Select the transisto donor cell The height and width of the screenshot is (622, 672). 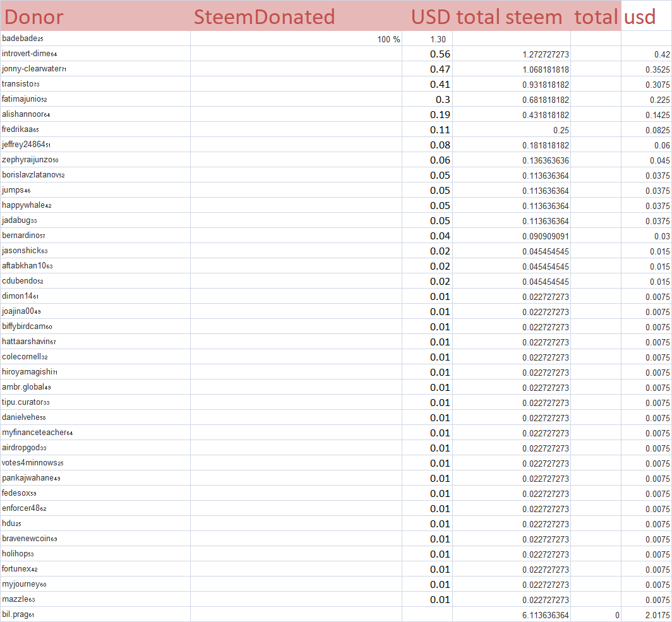95,84
